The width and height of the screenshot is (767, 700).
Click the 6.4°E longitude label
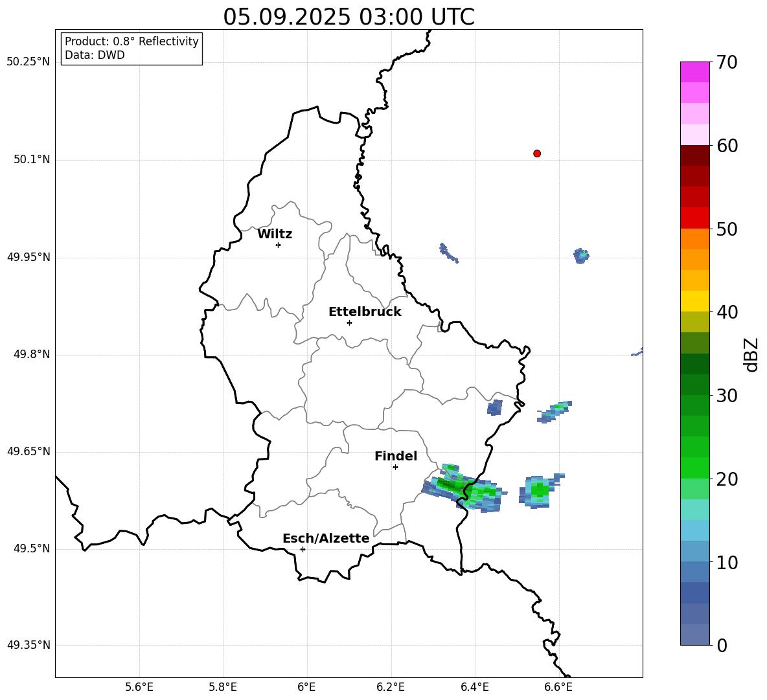coord(474,687)
